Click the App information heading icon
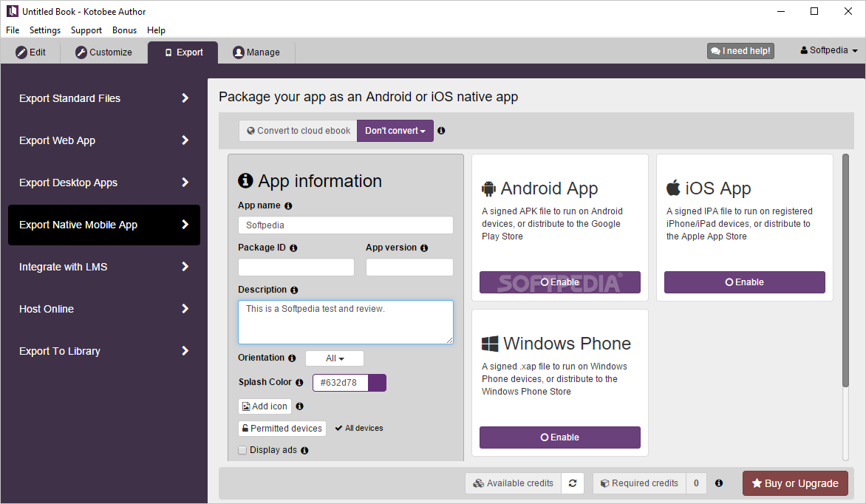The width and height of the screenshot is (866, 504). [245, 181]
